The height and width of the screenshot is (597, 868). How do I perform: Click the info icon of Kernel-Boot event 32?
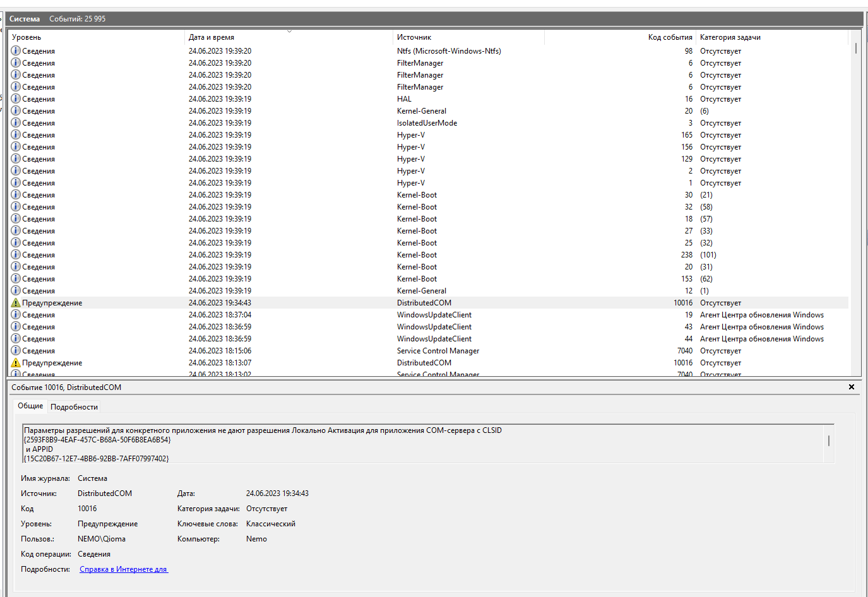tap(16, 206)
